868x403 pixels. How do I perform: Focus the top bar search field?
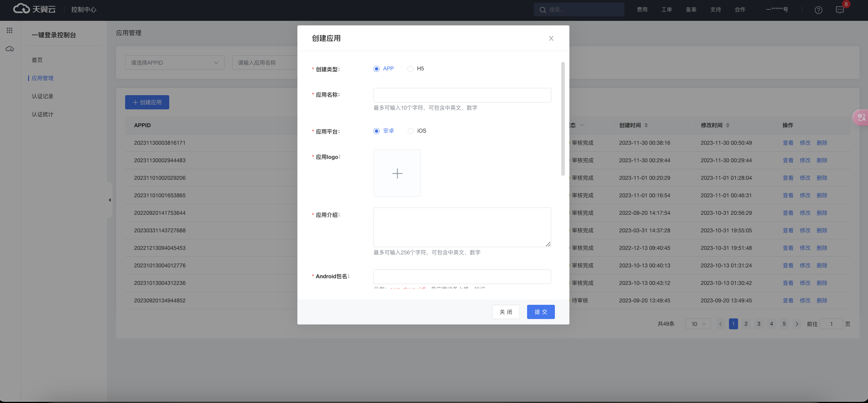tap(579, 10)
